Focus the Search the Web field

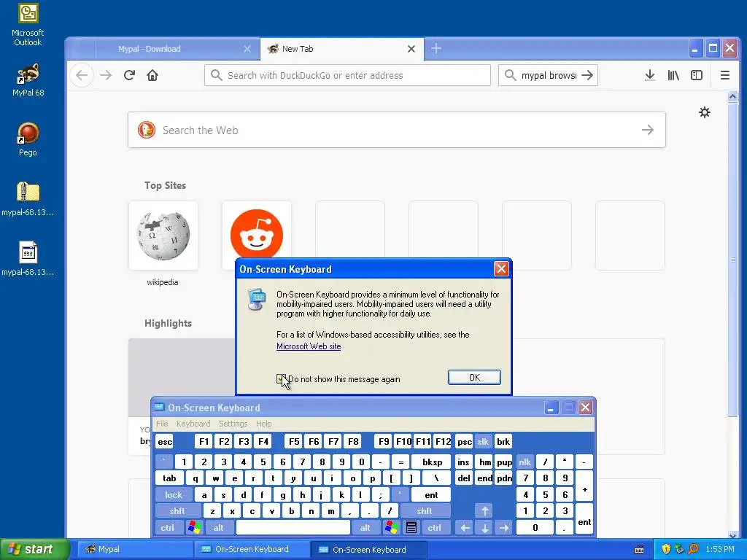[396, 130]
